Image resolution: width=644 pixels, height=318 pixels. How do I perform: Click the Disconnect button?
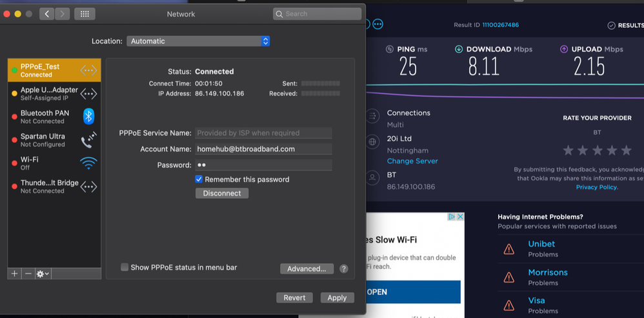coord(222,194)
